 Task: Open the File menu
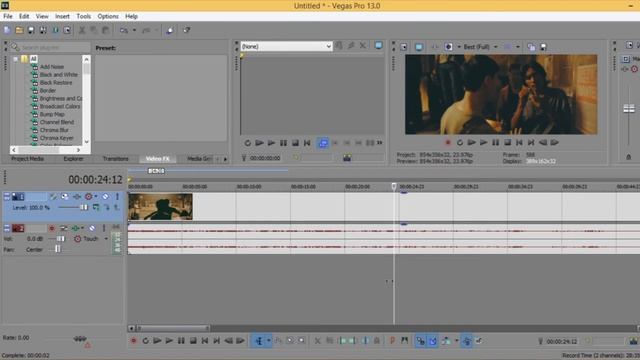[x=8, y=16]
